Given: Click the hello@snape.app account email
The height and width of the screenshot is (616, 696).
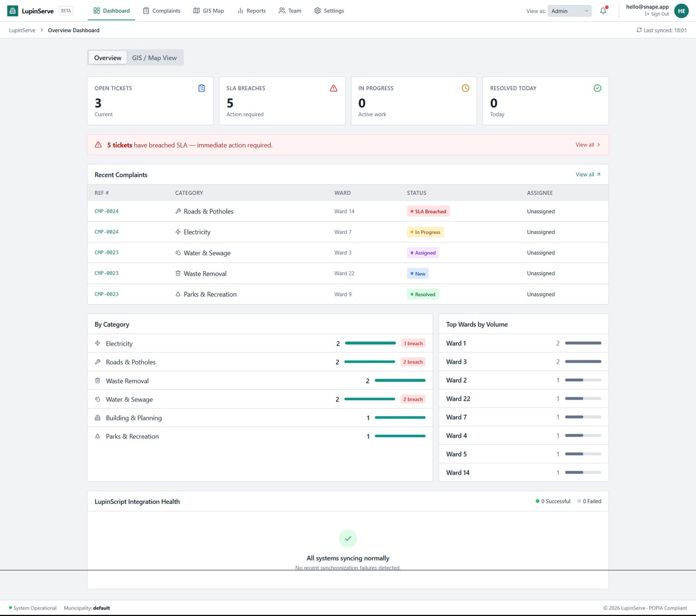Looking at the screenshot, I should (x=647, y=7).
